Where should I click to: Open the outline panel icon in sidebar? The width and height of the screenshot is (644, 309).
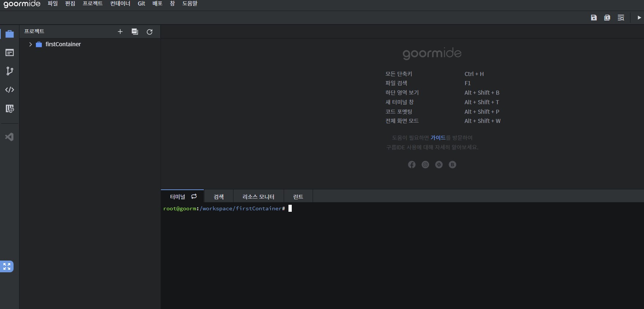click(x=10, y=53)
